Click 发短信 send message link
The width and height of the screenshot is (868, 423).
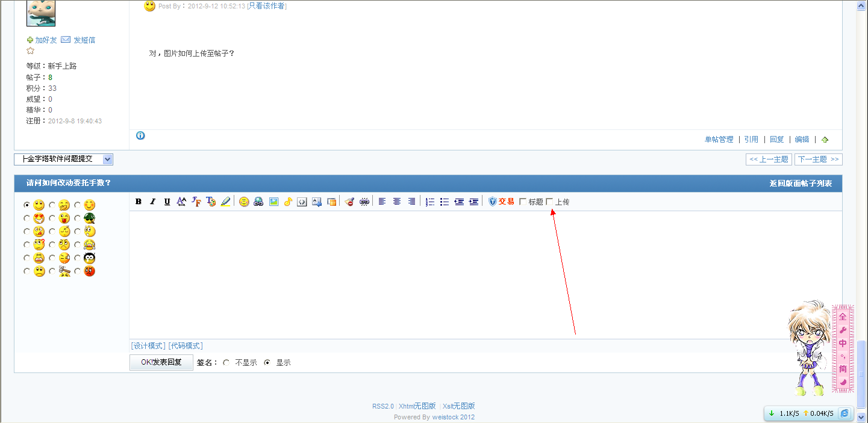coord(84,40)
